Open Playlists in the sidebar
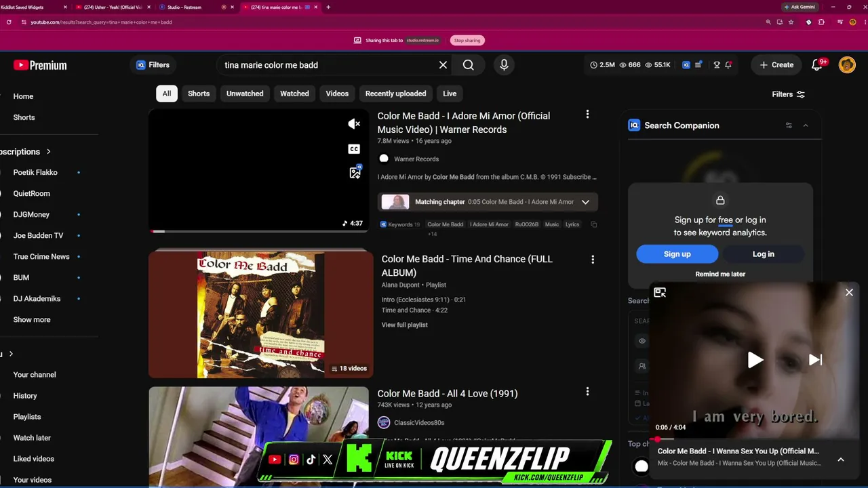The height and width of the screenshot is (488, 868). [27, 417]
